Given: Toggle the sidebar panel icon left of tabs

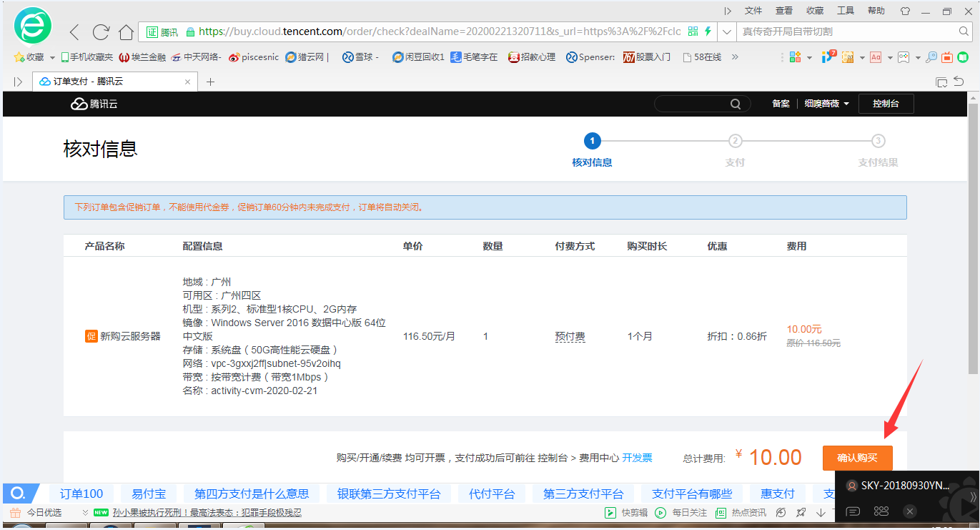Looking at the screenshot, I should click(19, 82).
